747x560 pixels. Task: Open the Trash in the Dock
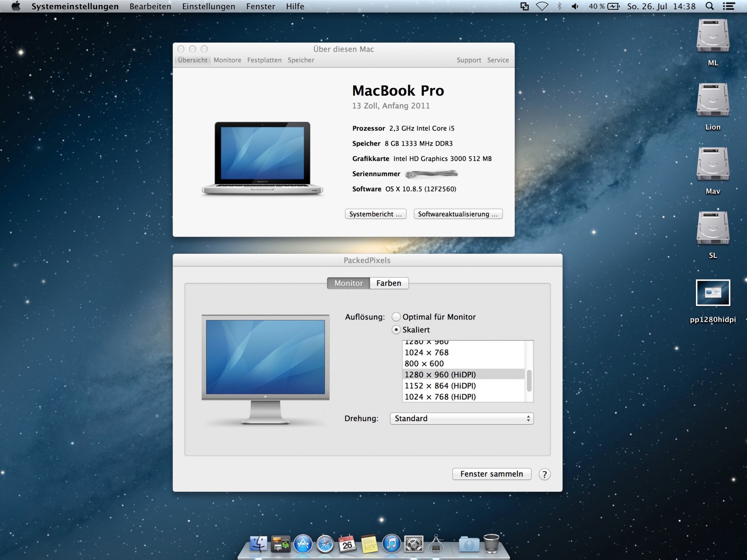[491, 544]
